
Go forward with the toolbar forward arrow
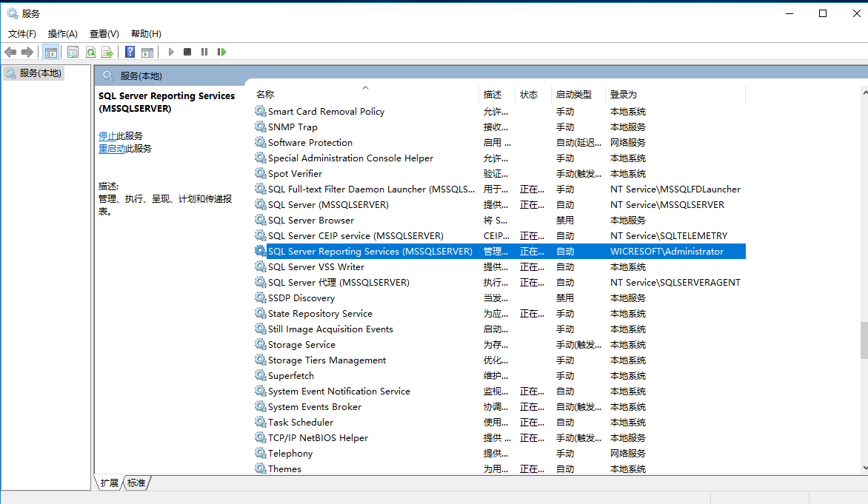tap(27, 52)
